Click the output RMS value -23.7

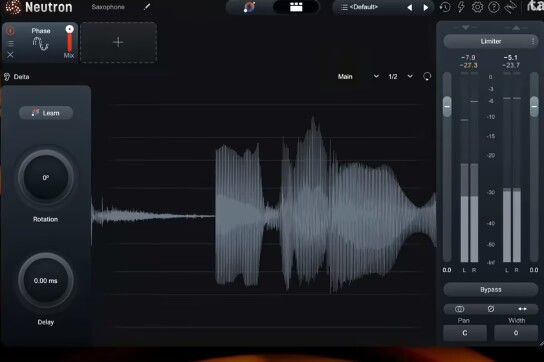pyautogui.click(x=511, y=65)
